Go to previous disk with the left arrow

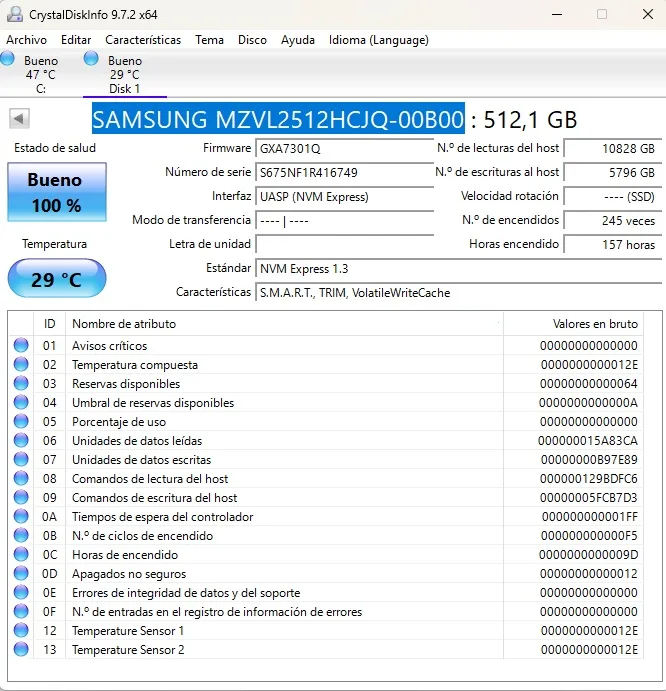click(x=19, y=119)
